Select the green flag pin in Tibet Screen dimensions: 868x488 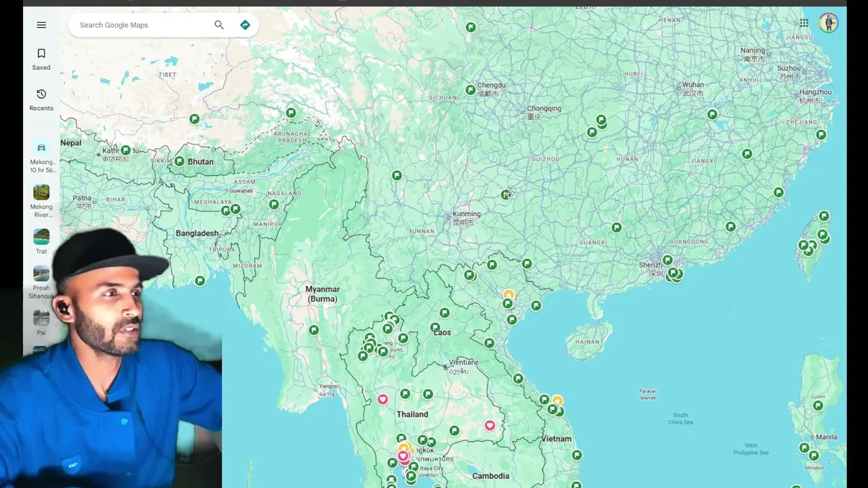pos(195,119)
